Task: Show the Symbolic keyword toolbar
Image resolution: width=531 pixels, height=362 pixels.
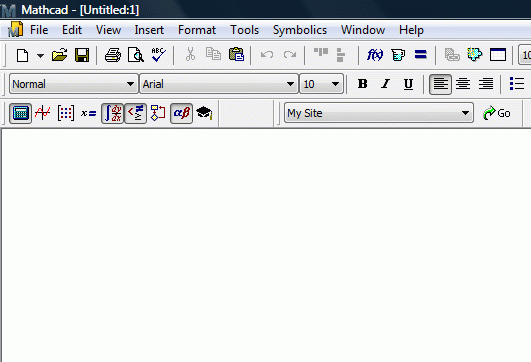Action: click(204, 113)
